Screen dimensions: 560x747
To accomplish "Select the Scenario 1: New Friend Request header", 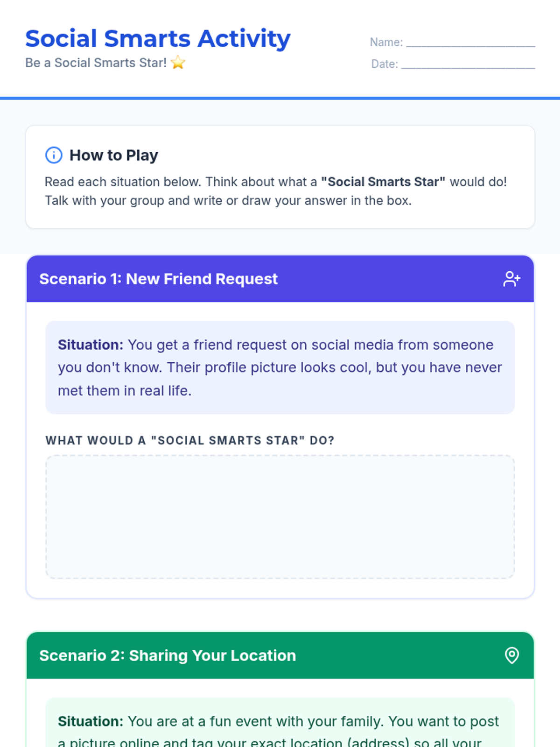I will (x=280, y=279).
